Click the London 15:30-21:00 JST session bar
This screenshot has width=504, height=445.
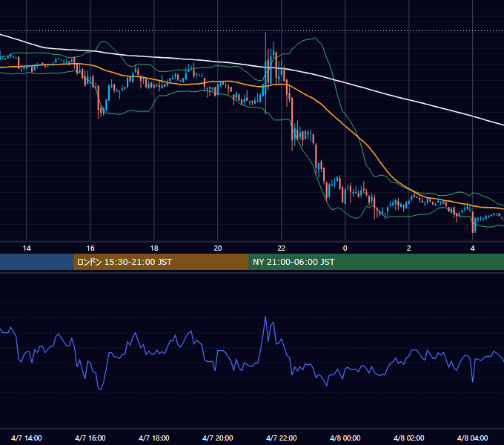[161, 262]
